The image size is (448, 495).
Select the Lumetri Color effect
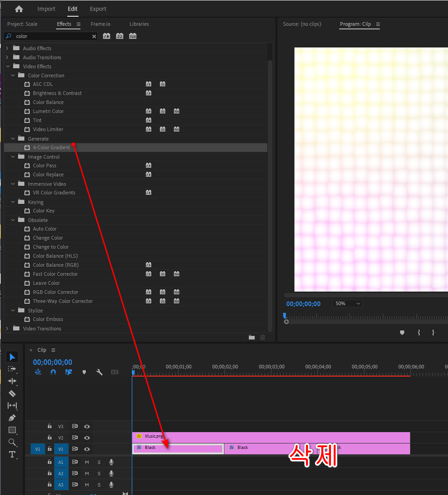tap(48, 111)
